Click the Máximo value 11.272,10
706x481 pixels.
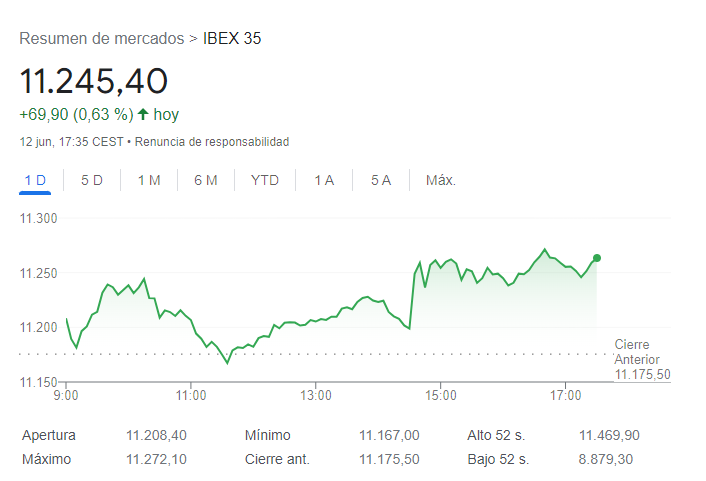coord(156,459)
